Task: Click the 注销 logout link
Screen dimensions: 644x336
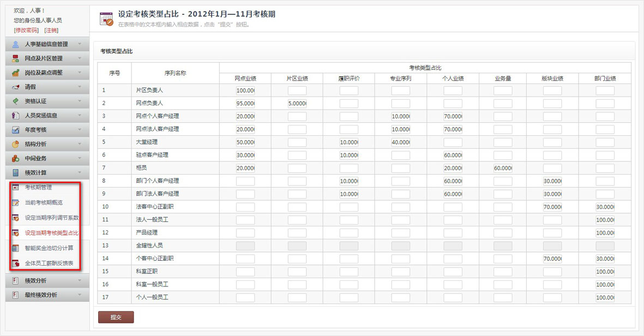Action: [x=51, y=31]
